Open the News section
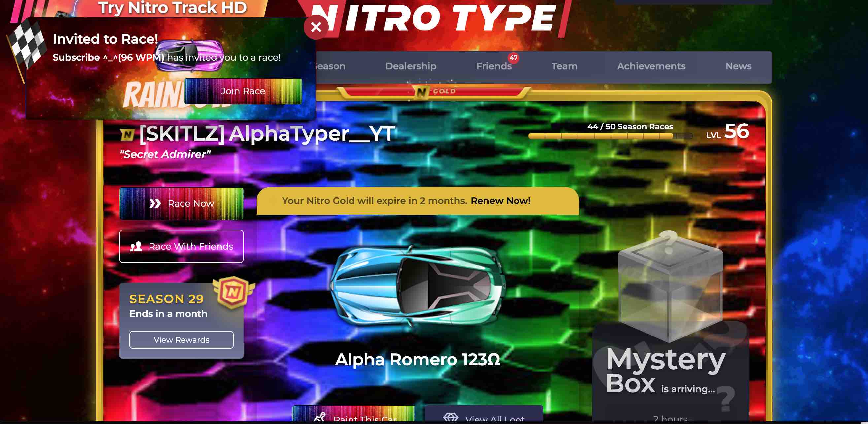 click(739, 66)
